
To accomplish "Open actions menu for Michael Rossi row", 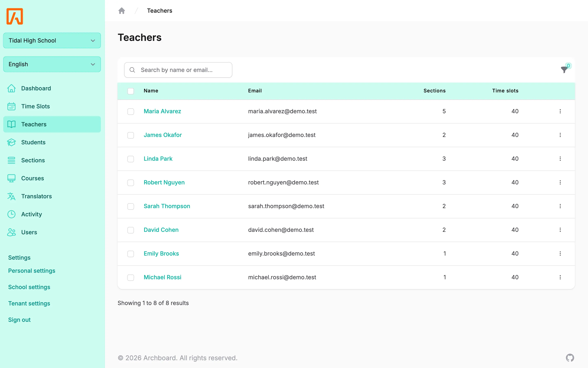I will [560, 277].
